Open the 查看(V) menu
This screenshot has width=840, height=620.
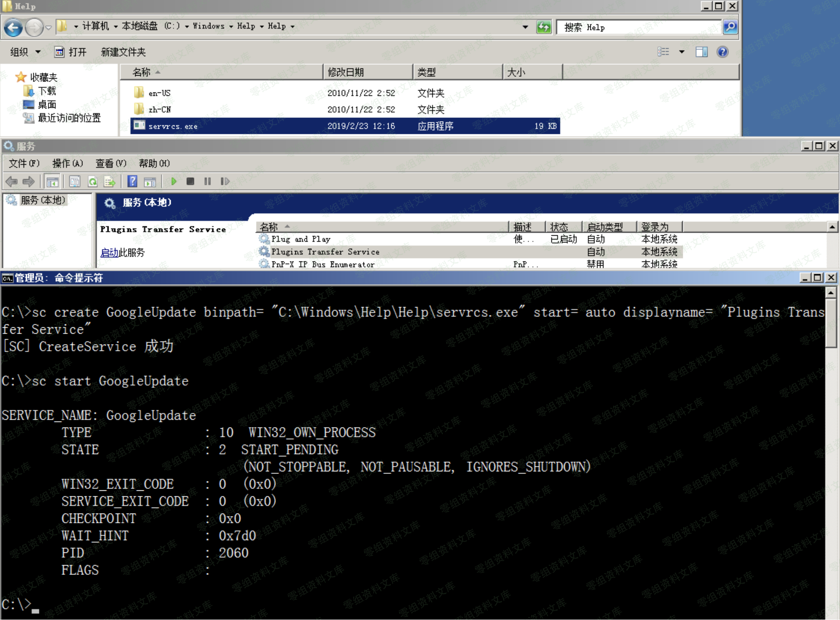(111, 163)
